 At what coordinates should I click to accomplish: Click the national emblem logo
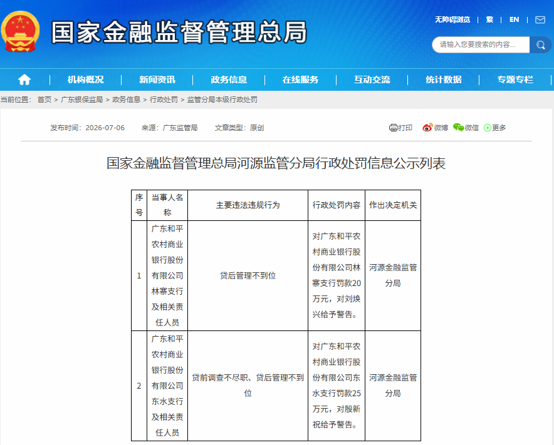[20, 31]
